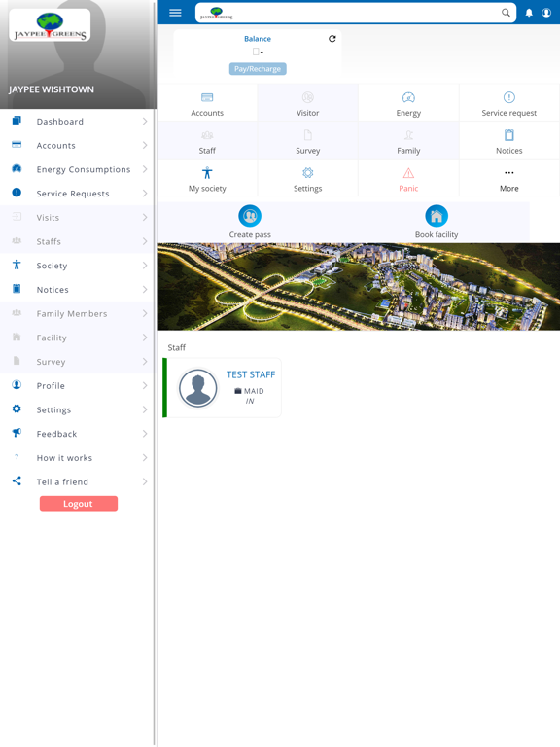560x747 pixels.
Task: Expand Profile chevron arrow
Action: (x=145, y=385)
